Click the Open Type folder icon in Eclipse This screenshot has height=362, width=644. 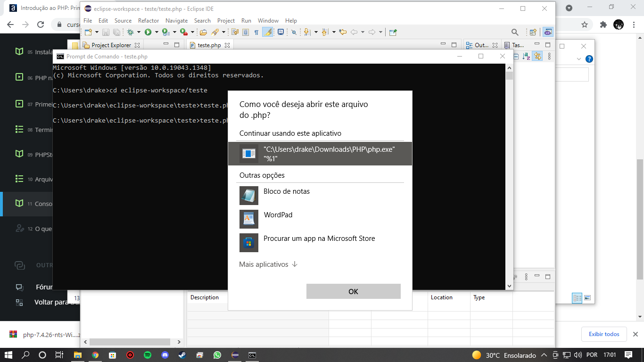(203, 32)
